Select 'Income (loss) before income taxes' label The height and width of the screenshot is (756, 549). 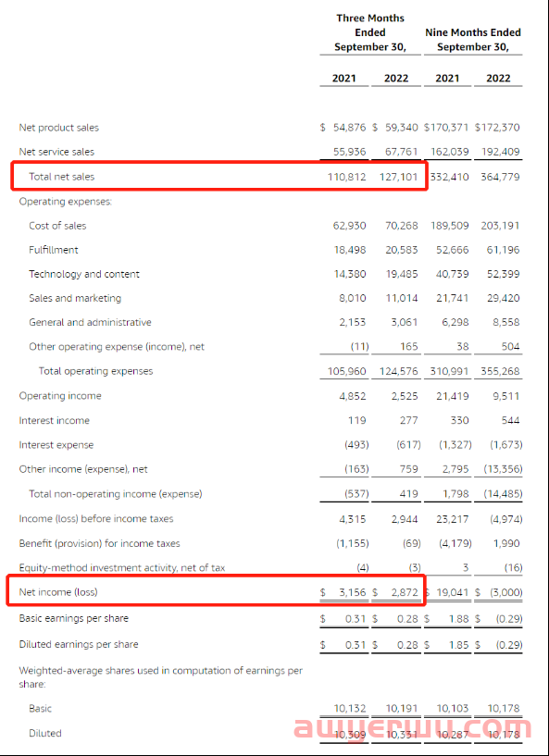click(96, 519)
